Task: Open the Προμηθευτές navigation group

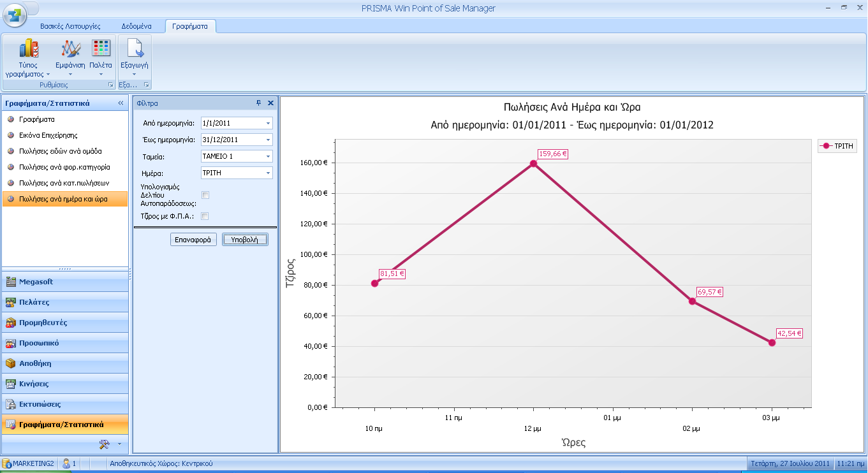Action: [x=65, y=323]
